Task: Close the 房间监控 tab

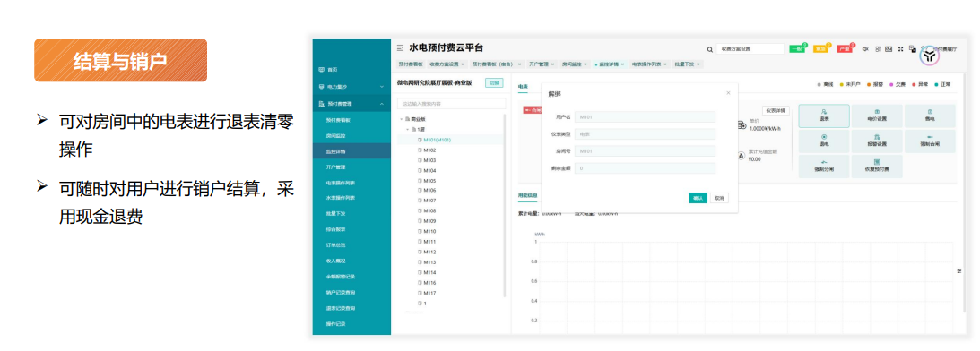Action: tap(586, 64)
